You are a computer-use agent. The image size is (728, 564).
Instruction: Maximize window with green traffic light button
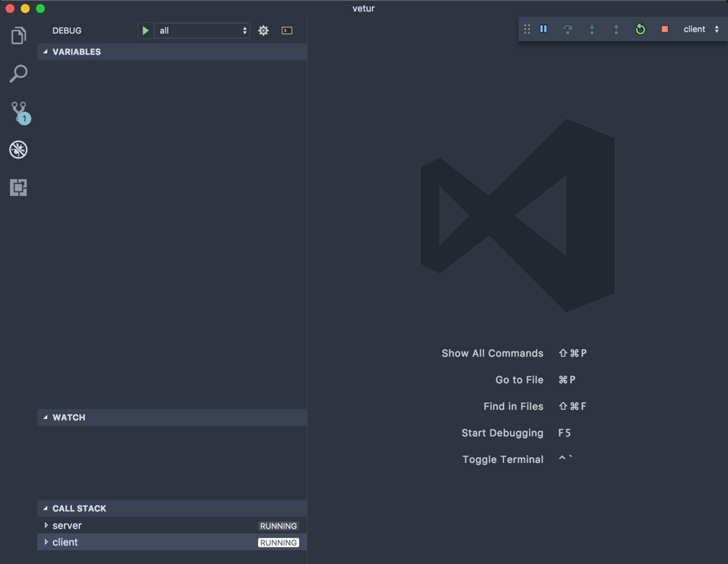[40, 8]
